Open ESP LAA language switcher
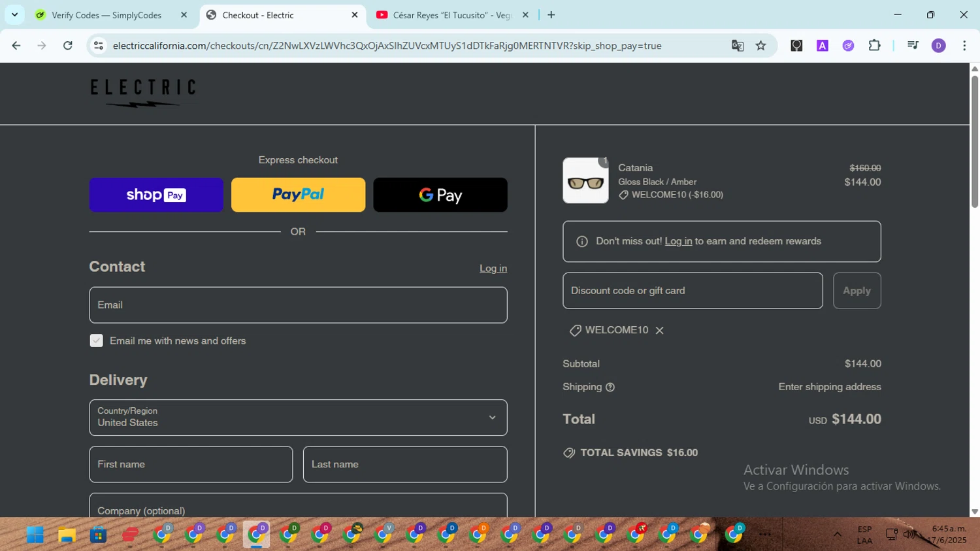Viewport: 980px width, 551px height. click(x=864, y=535)
